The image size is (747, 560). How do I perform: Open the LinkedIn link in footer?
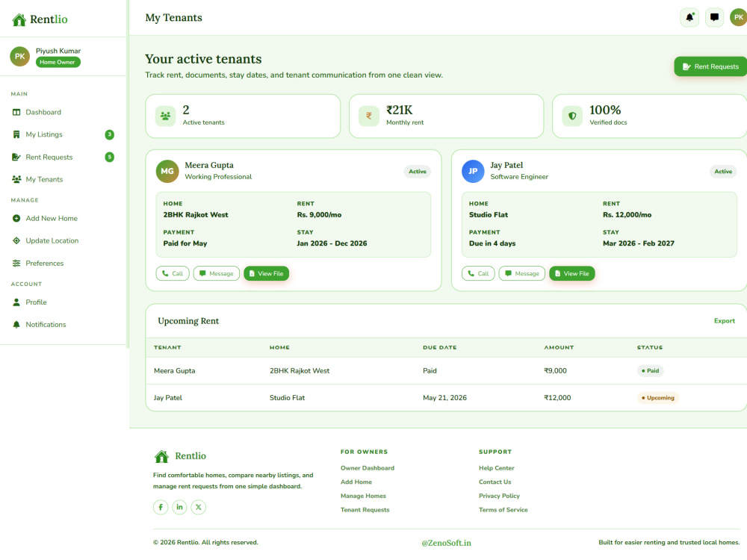179,507
